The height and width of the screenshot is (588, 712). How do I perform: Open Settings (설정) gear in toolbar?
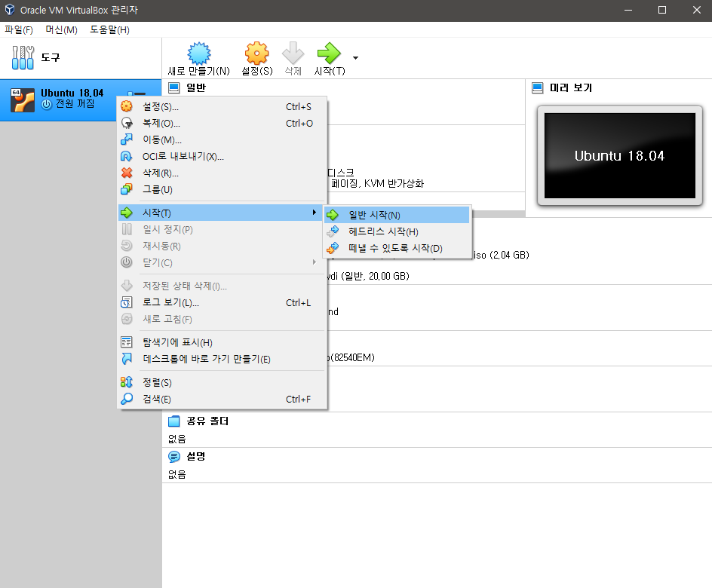click(x=257, y=54)
